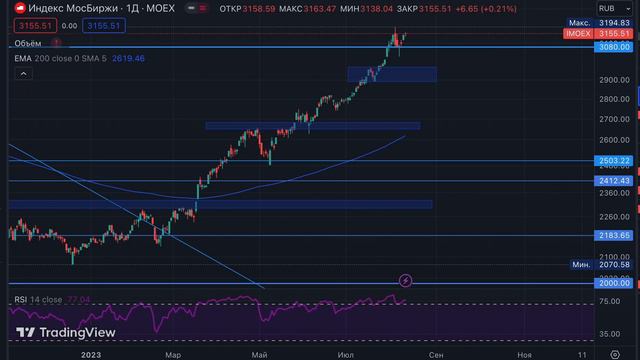Click the Сен label on time axis
The height and width of the screenshot is (360, 640).
[x=436, y=355]
